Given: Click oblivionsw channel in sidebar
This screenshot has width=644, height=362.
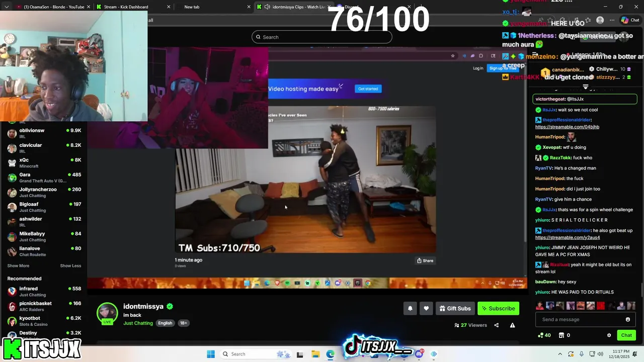Looking at the screenshot, I should (x=44, y=133).
